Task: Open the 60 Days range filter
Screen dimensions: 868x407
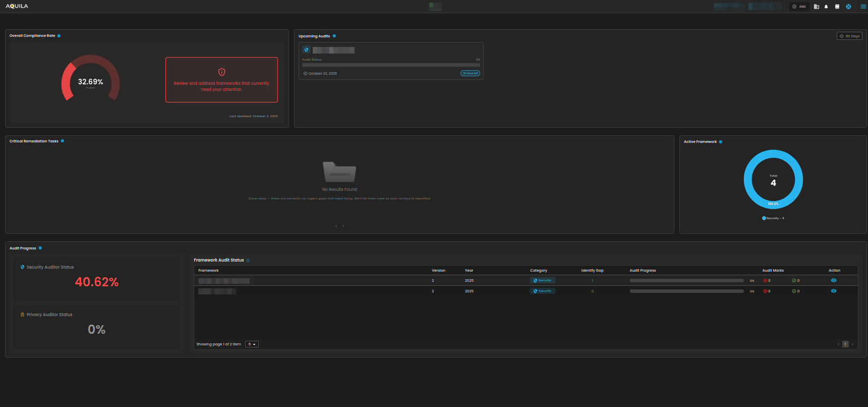Action: pyautogui.click(x=849, y=36)
